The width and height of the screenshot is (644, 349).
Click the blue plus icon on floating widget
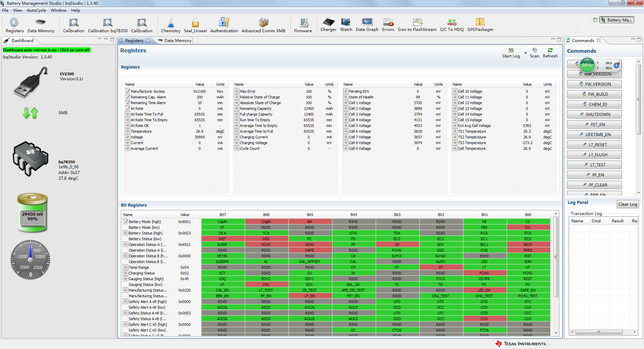[x=616, y=66]
